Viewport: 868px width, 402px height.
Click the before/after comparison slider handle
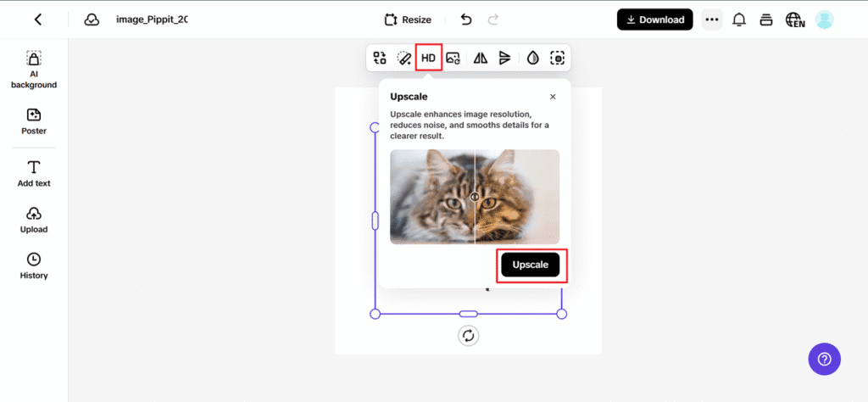click(x=475, y=197)
